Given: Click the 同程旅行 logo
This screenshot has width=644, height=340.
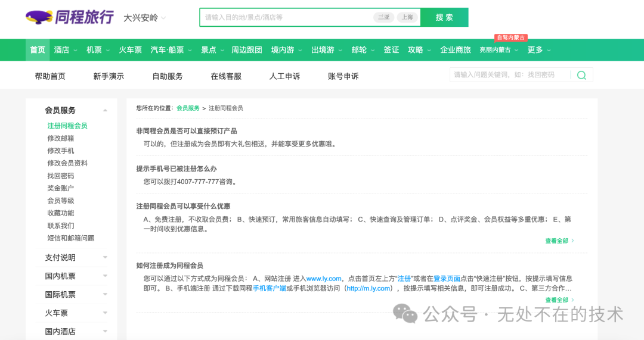Looking at the screenshot, I should (69, 17).
